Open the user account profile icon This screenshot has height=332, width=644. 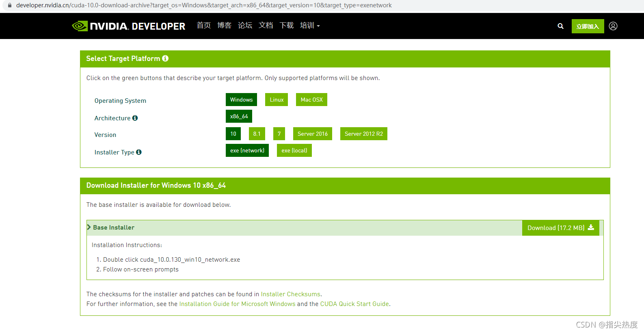click(x=613, y=26)
